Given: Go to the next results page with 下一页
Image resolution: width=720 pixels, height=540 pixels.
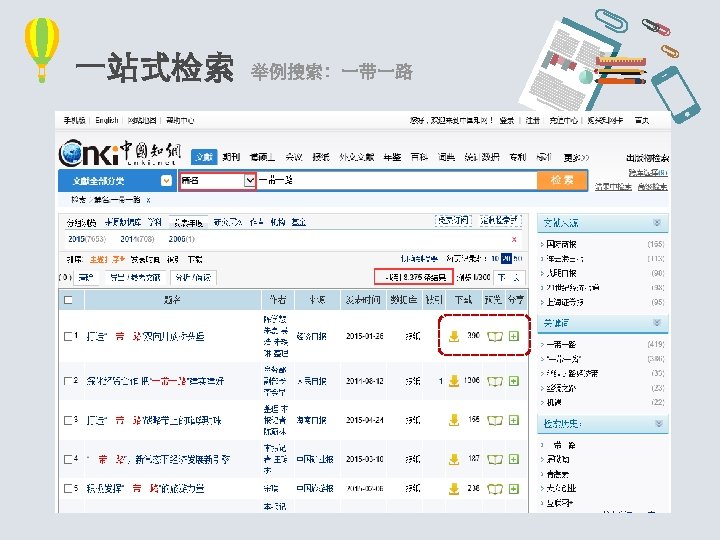Looking at the screenshot, I should tap(509, 277).
